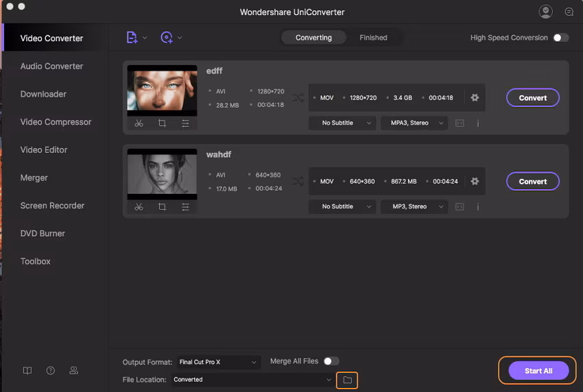Open Toolbox section

coord(35,261)
